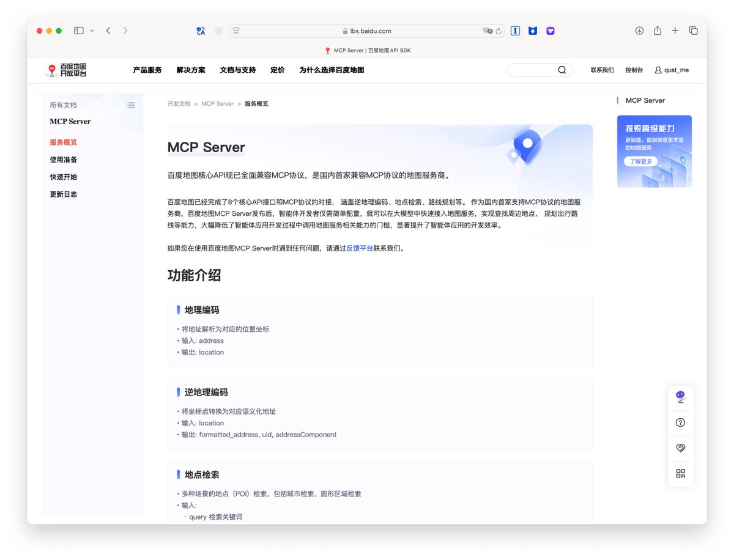Click the page translation icon in the address bar
This screenshot has height=560, width=734.
[487, 31]
